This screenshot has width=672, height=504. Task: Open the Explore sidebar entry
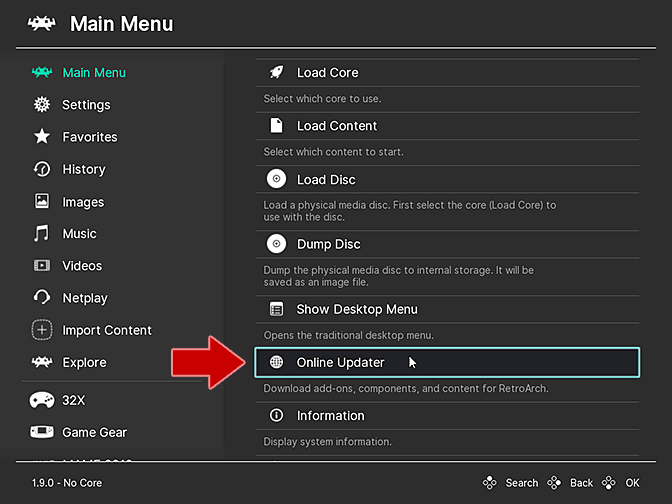pyautogui.click(x=84, y=362)
